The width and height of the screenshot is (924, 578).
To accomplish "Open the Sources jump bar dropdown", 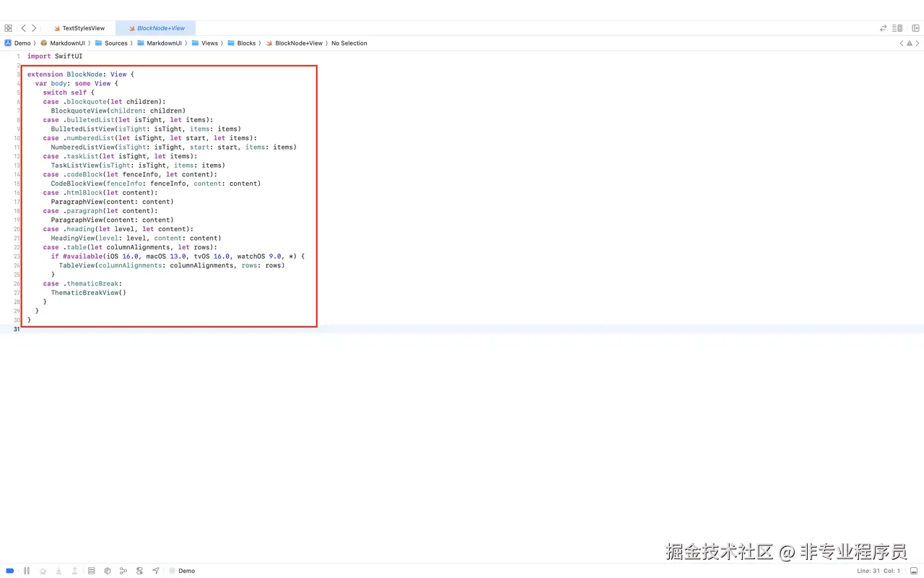I will coord(115,43).
